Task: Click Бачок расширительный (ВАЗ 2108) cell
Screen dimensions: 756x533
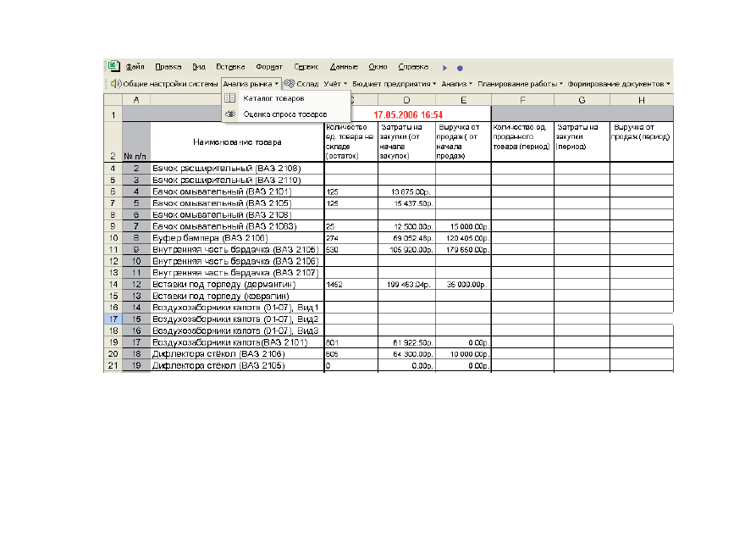Action: point(237,169)
